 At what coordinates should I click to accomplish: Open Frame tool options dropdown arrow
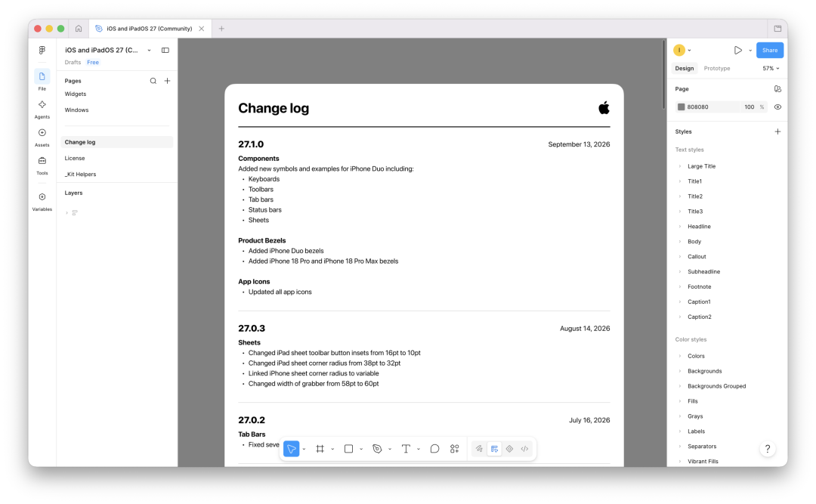(332, 450)
